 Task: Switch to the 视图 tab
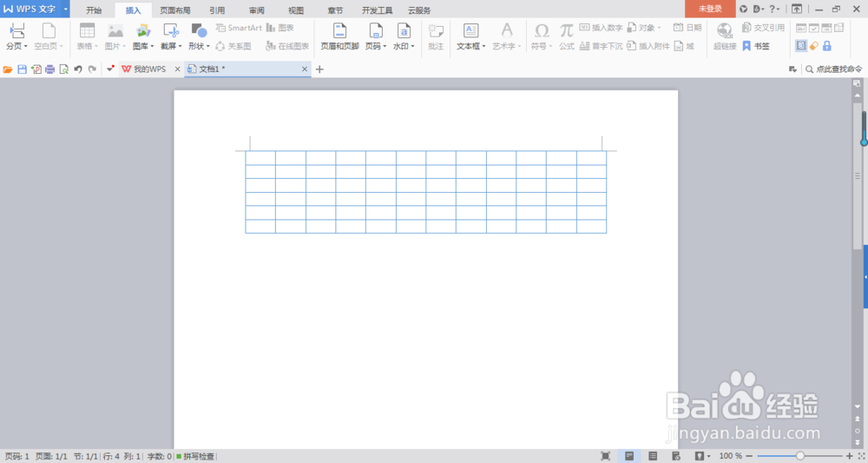coord(296,10)
